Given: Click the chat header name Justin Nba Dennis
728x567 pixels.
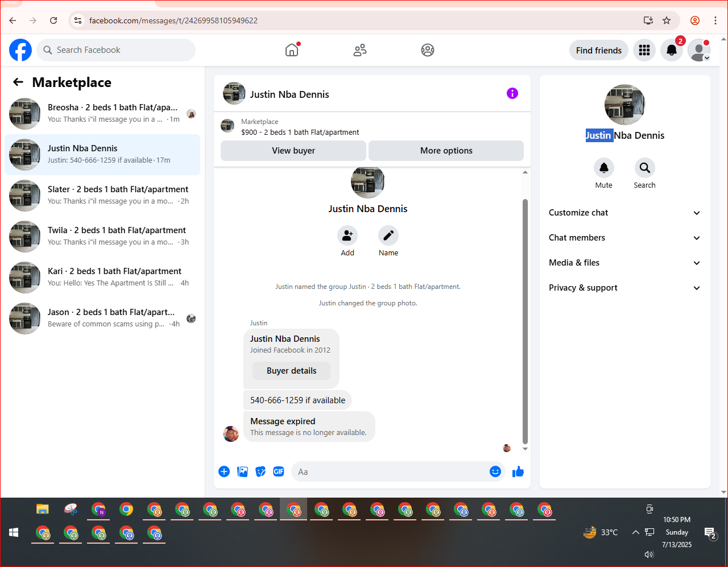Looking at the screenshot, I should pos(289,94).
